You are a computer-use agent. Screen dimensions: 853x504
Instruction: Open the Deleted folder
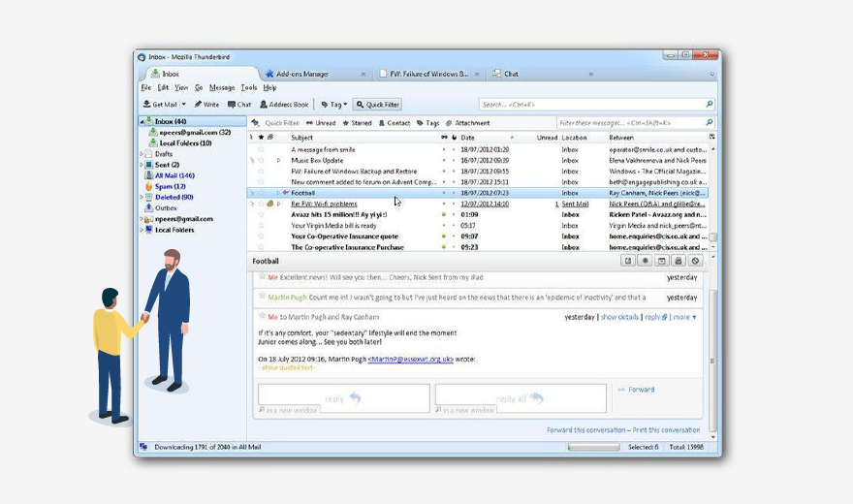coord(174,197)
